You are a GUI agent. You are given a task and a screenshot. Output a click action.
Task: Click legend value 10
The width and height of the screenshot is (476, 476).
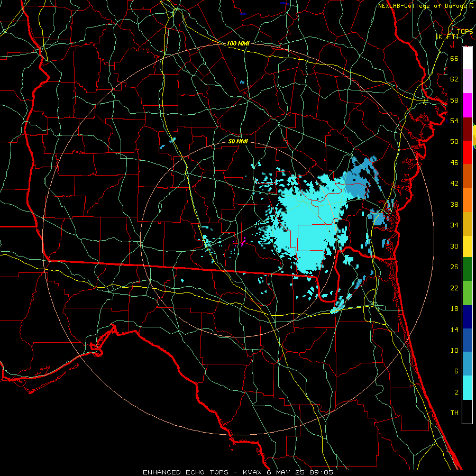454,350
